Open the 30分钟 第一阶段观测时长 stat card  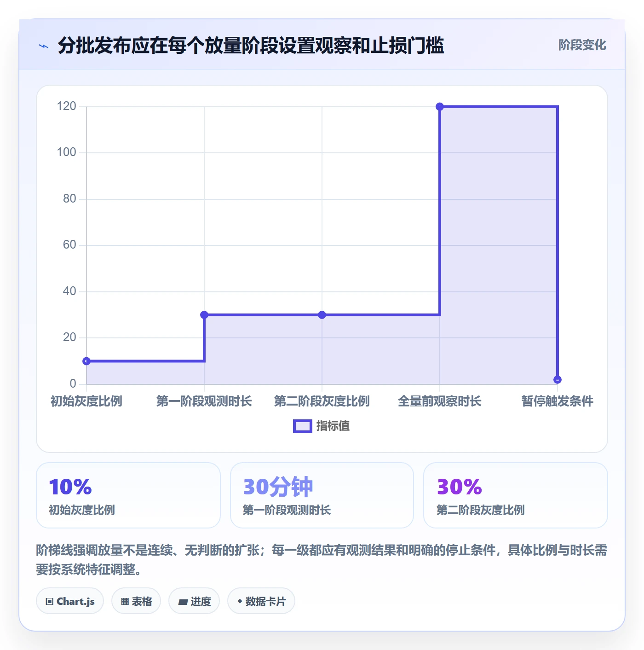click(x=322, y=495)
